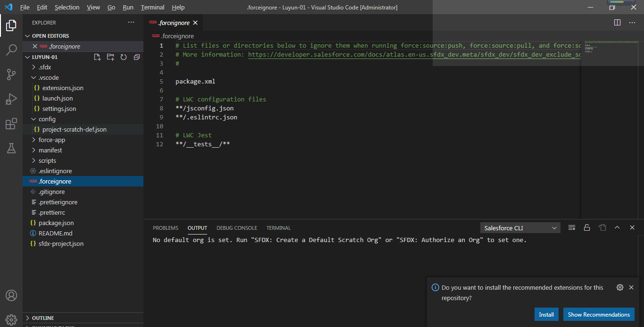Open the Testing view
This screenshot has width=644, height=327.
tap(10, 148)
